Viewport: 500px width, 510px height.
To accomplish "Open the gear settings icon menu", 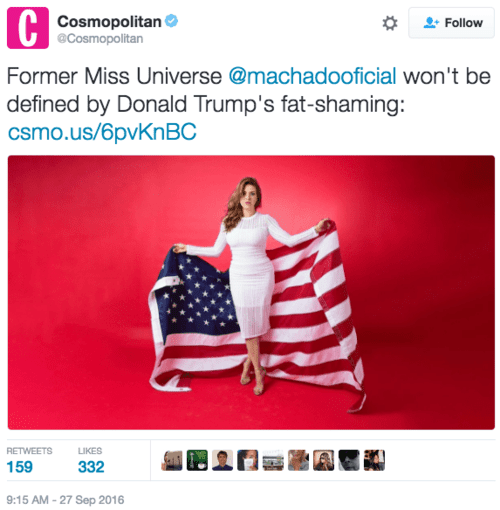I will click(390, 23).
